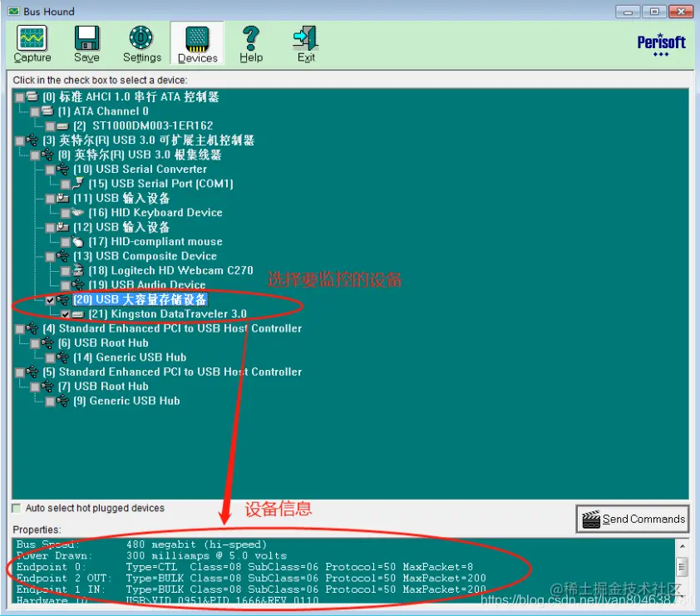Screen dimensions: 700x616
Task: Check the box for [15] USB Serial Port (COM1)
Action: pos(66,185)
